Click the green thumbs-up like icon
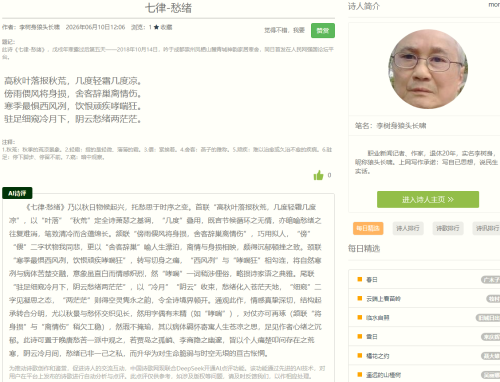Image resolution: width=500 pixels, height=382 pixels. [x=318, y=175]
